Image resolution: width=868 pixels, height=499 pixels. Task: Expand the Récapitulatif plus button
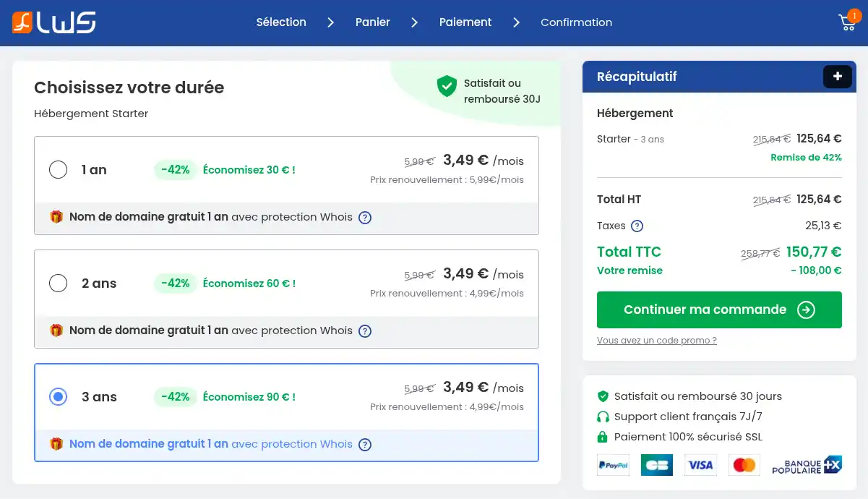tap(837, 77)
